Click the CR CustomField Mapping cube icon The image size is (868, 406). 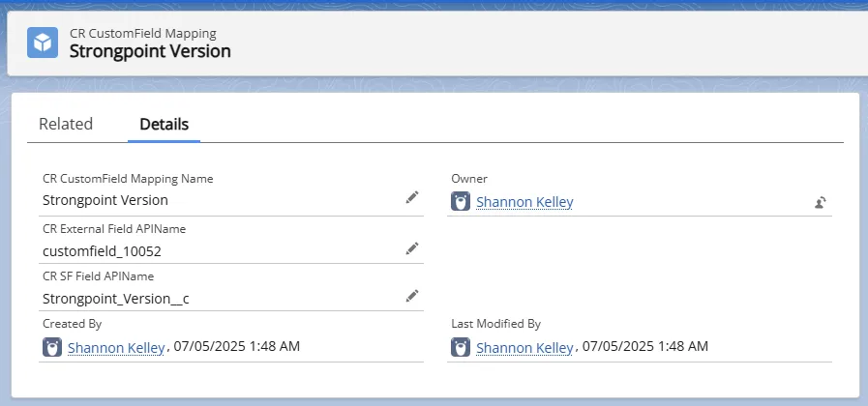43,43
